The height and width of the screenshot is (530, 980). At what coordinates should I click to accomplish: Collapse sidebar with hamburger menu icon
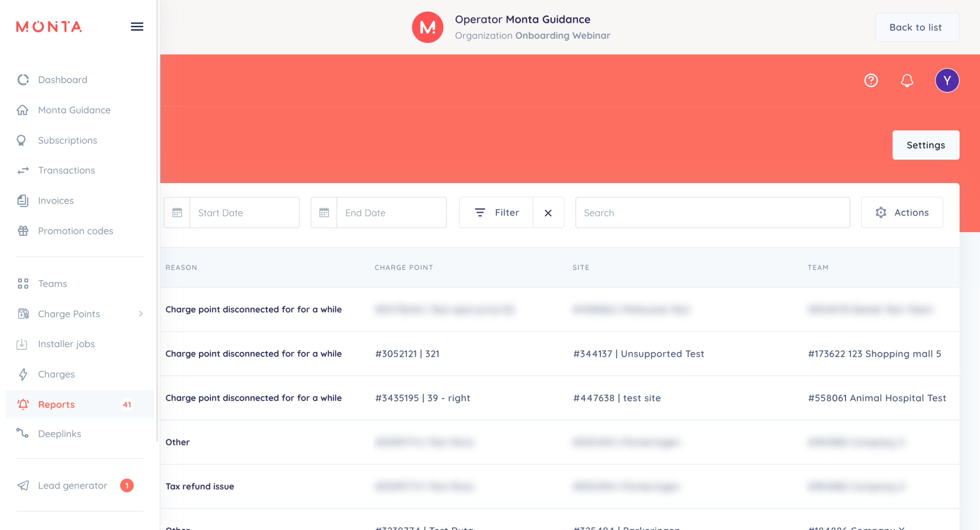[137, 26]
